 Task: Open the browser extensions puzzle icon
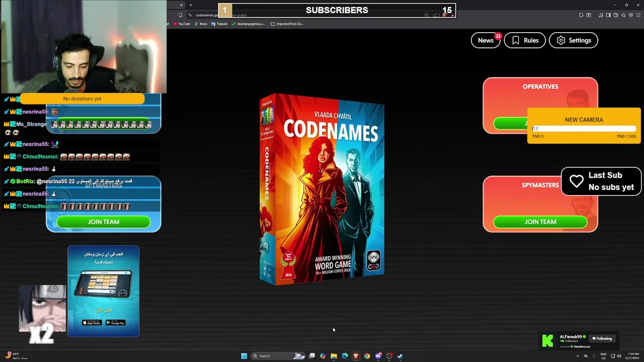coord(581,15)
